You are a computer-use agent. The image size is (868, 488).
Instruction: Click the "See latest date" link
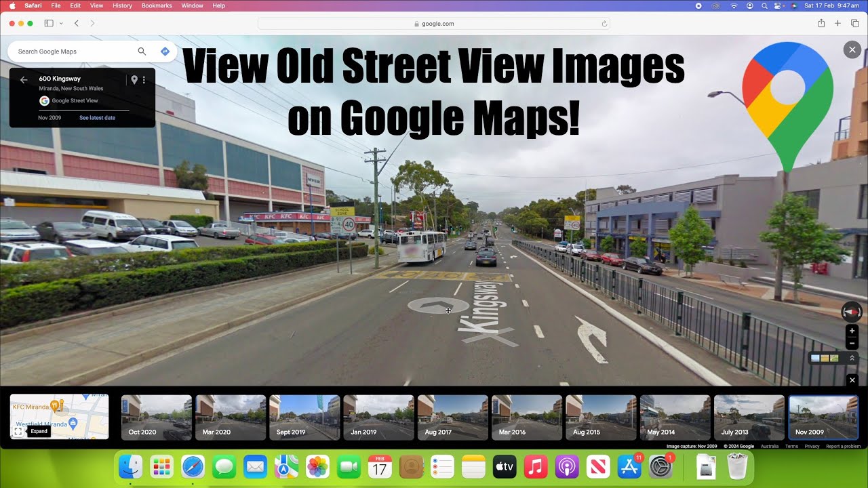coord(97,118)
